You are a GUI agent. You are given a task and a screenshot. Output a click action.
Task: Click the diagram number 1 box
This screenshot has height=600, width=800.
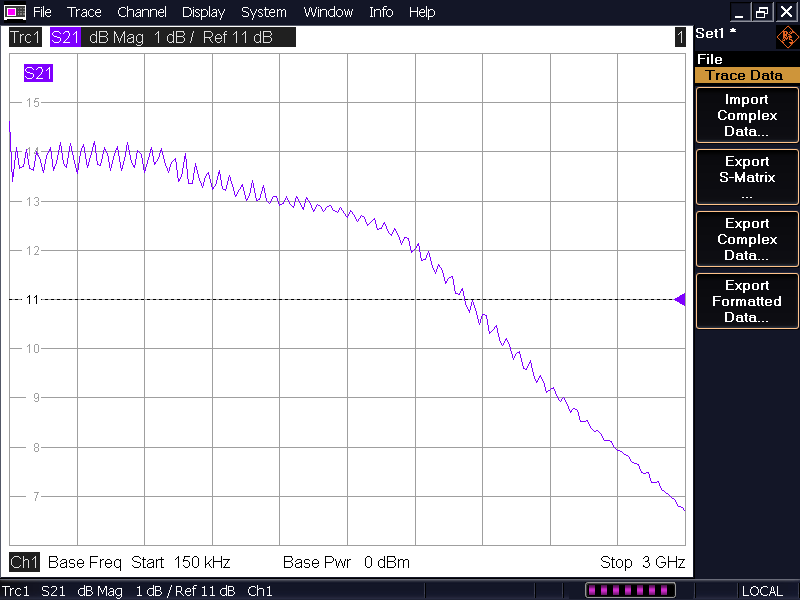click(680, 38)
